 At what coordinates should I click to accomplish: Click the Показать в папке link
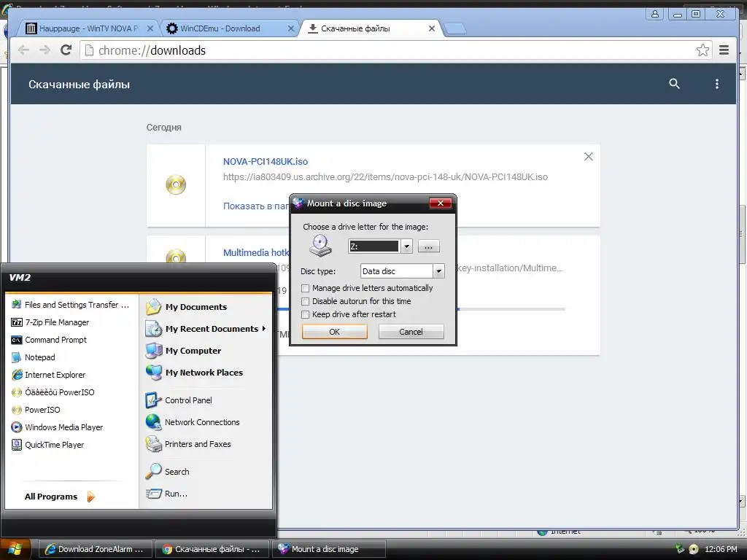(x=256, y=206)
